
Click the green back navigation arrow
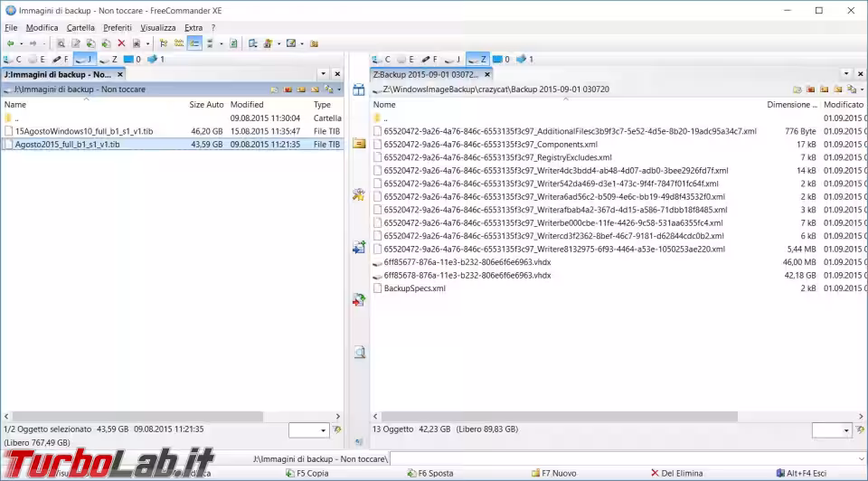click(x=10, y=43)
